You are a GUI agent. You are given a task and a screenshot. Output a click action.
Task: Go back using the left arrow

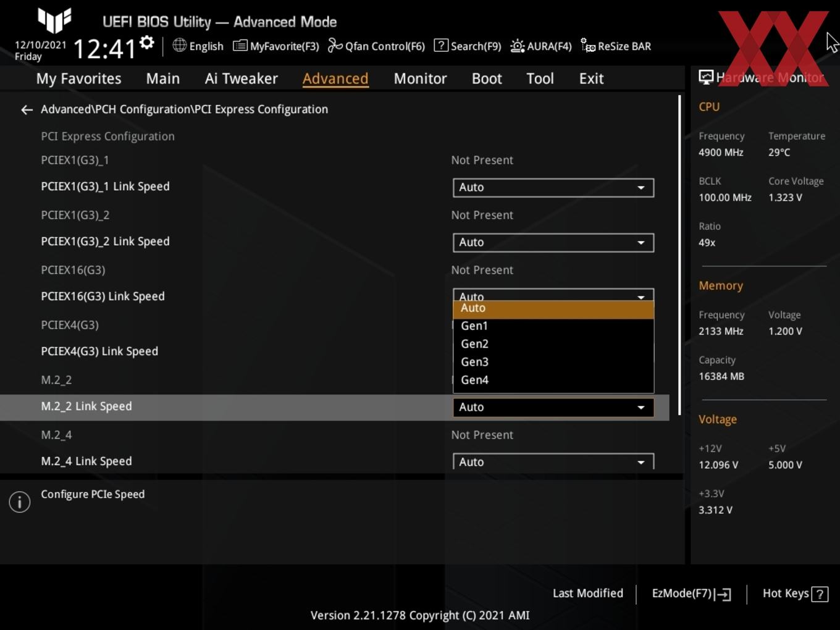point(27,109)
